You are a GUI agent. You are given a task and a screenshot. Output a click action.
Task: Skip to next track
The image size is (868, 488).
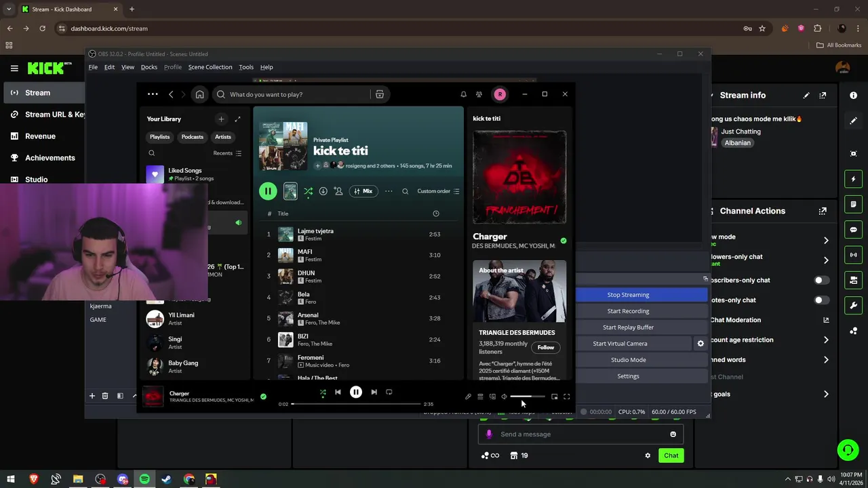point(374,392)
